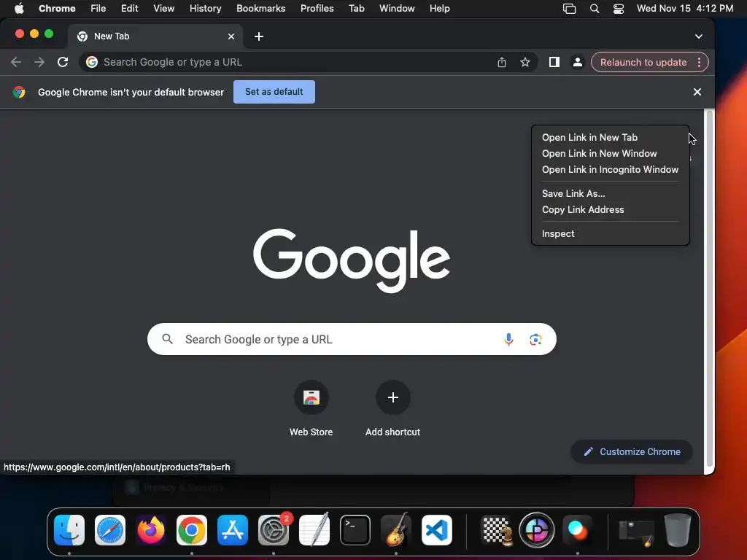The height and width of the screenshot is (560, 747).
Task: Click the browser back arrow
Action: tap(16, 62)
